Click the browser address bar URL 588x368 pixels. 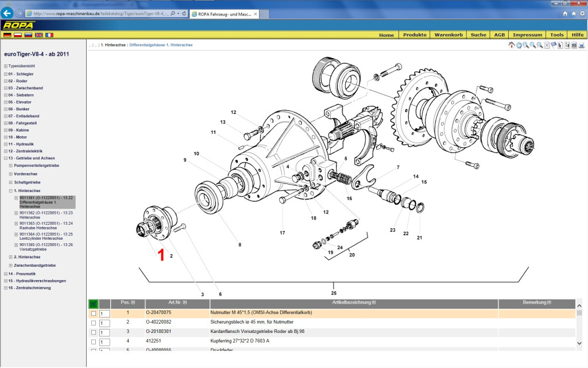(x=100, y=14)
